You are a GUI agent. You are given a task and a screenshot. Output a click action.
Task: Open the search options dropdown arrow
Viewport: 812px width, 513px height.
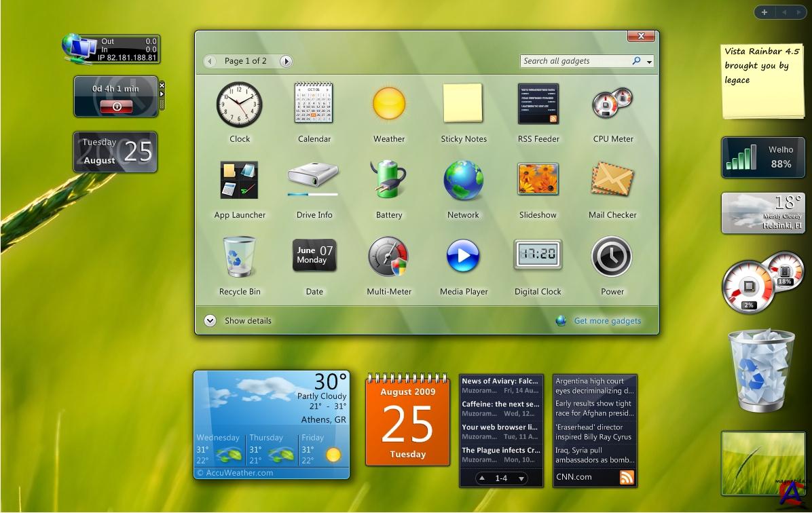[x=649, y=62]
